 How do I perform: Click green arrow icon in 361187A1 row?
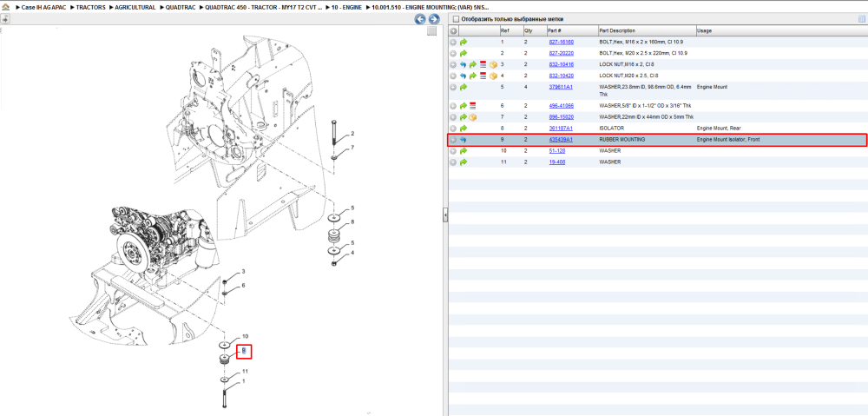[464, 128]
